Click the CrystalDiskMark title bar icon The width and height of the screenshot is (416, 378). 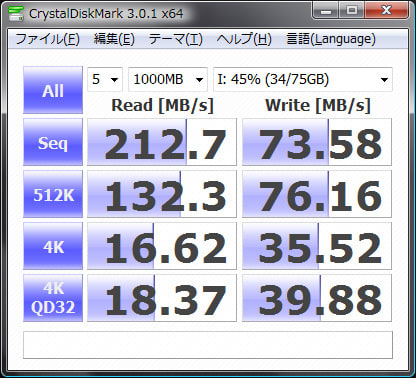click(16, 13)
